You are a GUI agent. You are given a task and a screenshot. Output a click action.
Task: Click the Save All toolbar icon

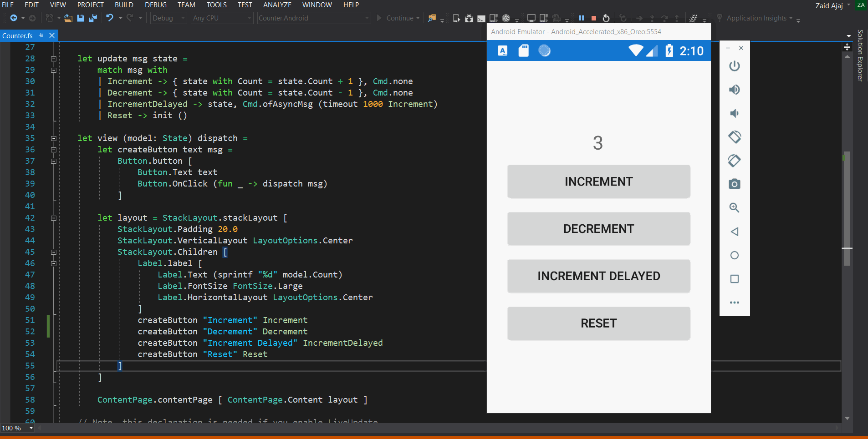point(93,18)
